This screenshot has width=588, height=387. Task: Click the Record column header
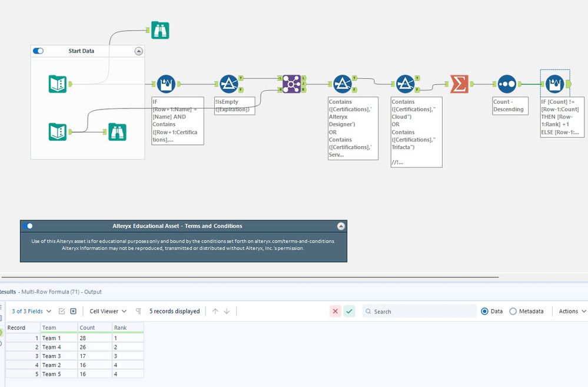22,328
